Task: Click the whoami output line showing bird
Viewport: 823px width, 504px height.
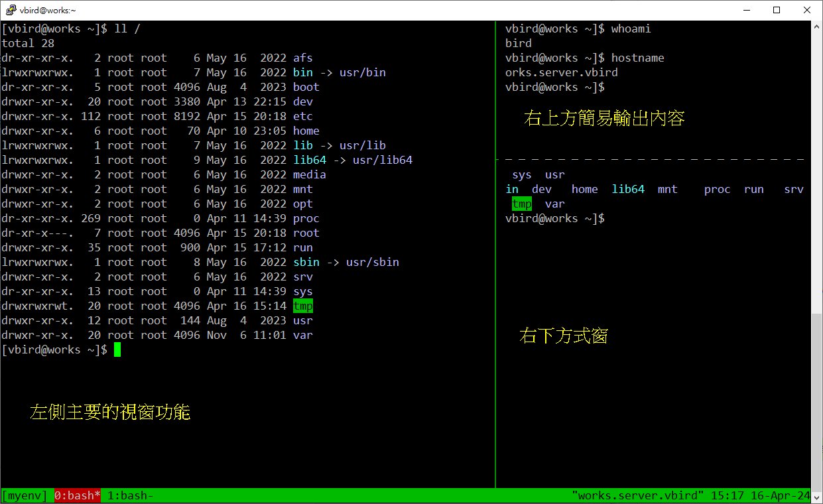Action: pos(518,43)
